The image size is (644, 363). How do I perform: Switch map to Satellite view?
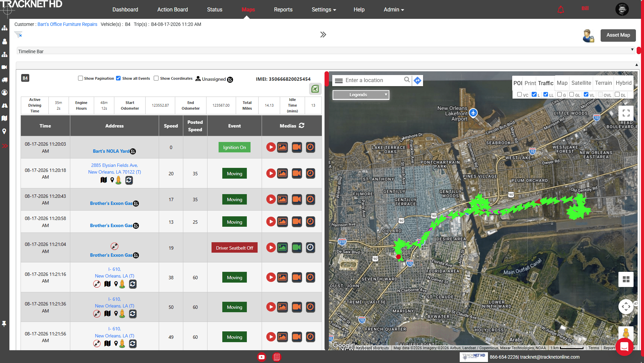(x=581, y=83)
